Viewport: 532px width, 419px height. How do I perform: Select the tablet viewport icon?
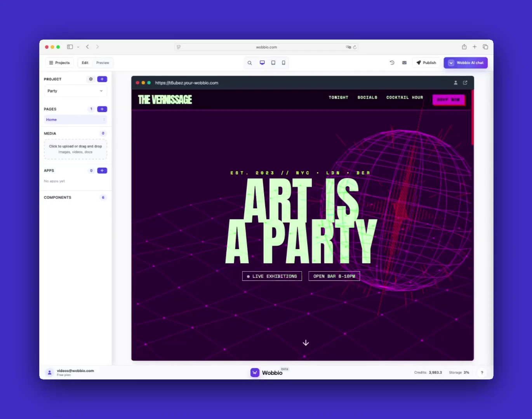[x=273, y=62]
